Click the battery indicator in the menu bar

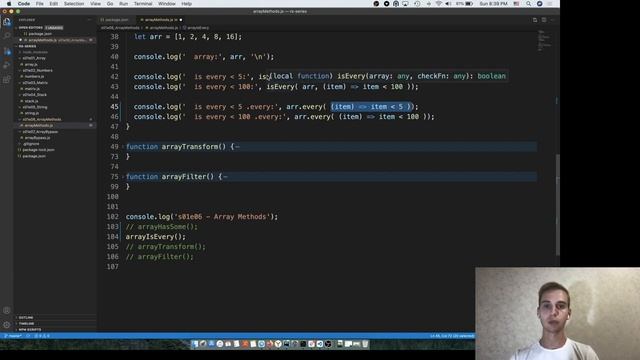pyautogui.click(x=464, y=4)
